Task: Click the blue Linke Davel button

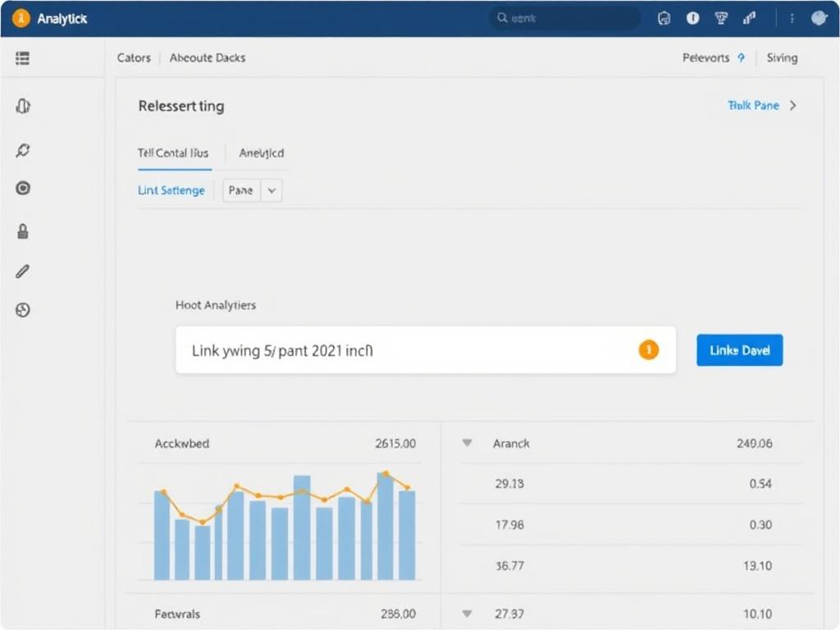Action: 738,349
